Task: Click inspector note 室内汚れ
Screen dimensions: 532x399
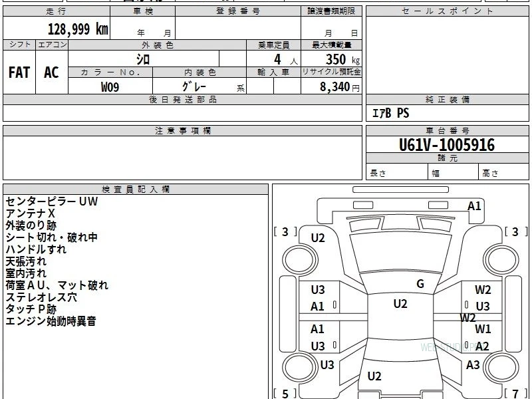Action: tap(26, 273)
